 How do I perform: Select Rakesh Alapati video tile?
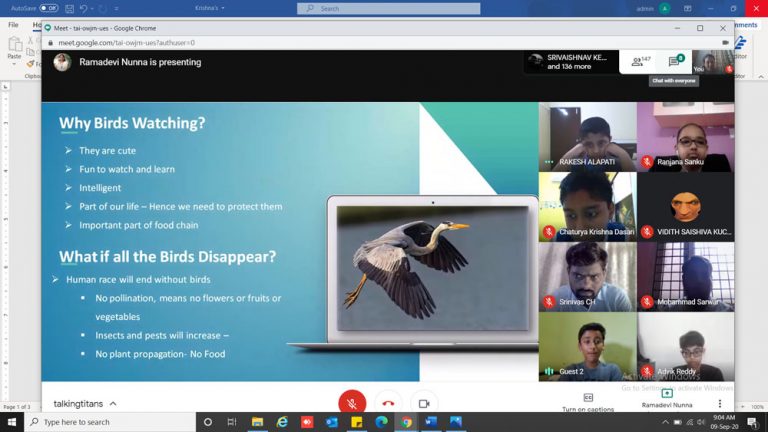tap(587, 137)
